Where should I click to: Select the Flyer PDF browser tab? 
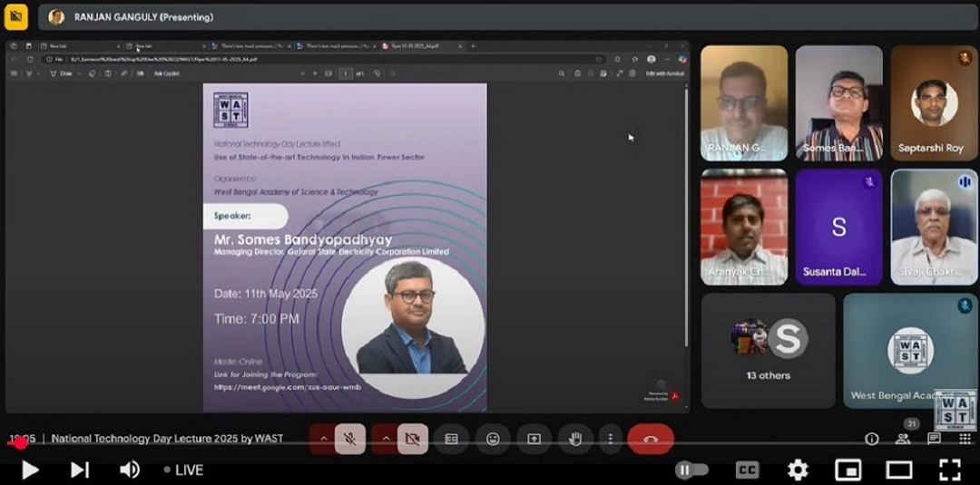tap(422, 46)
